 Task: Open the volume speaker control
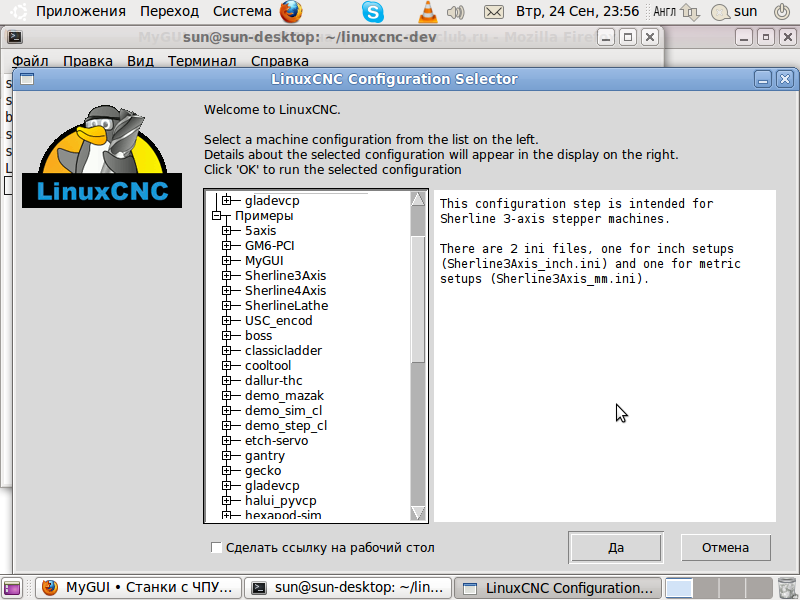coord(455,12)
